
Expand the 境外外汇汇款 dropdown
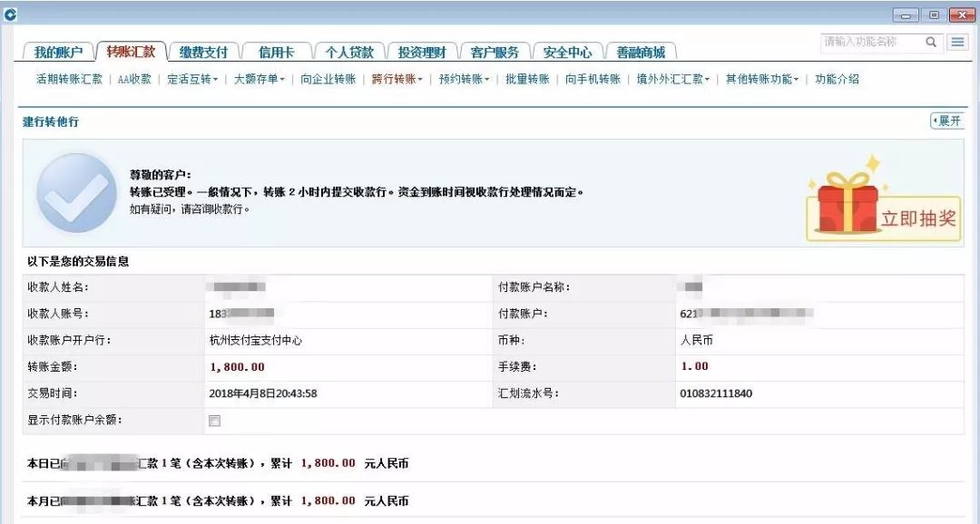pos(672,79)
